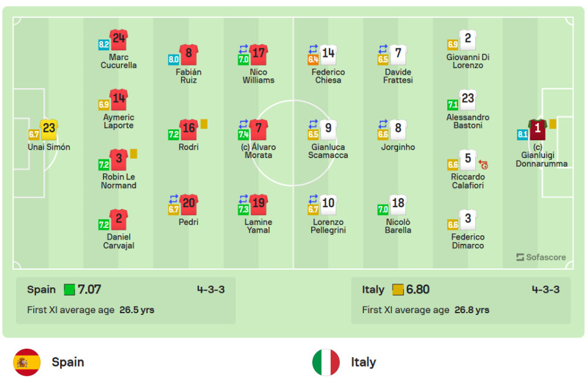Click substitution arrows next to Nico Williams
The height and width of the screenshot is (383, 588).
[243, 49]
